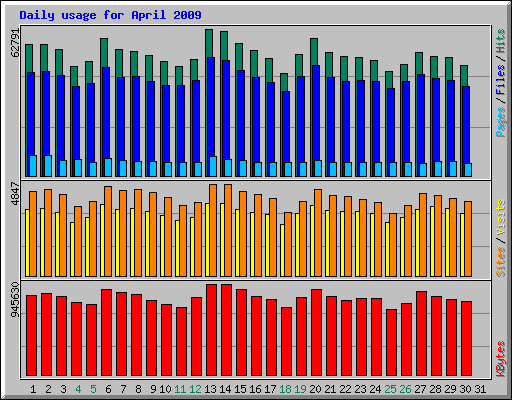The height and width of the screenshot is (400, 512).
Task: Click green weekend day label 12
Action: point(195,389)
